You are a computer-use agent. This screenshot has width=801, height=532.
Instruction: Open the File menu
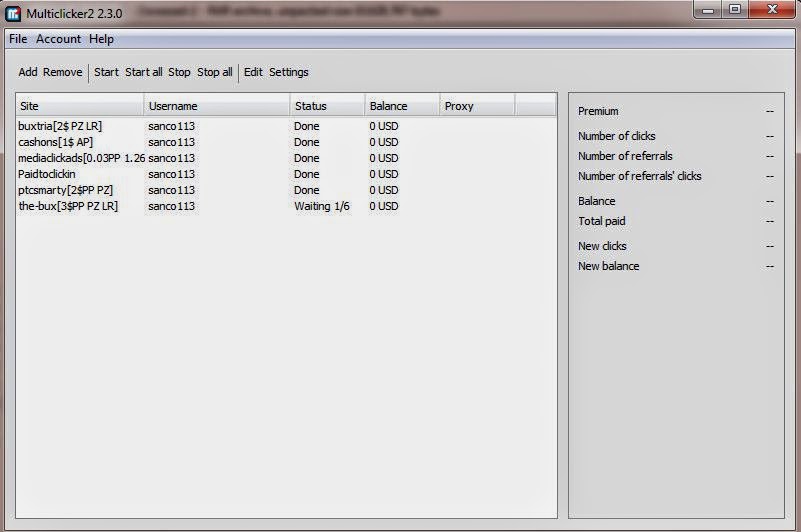pos(18,39)
